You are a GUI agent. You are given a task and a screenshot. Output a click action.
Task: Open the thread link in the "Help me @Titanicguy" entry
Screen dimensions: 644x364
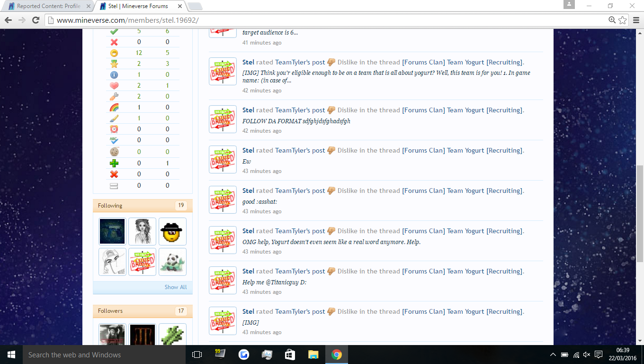(462, 271)
